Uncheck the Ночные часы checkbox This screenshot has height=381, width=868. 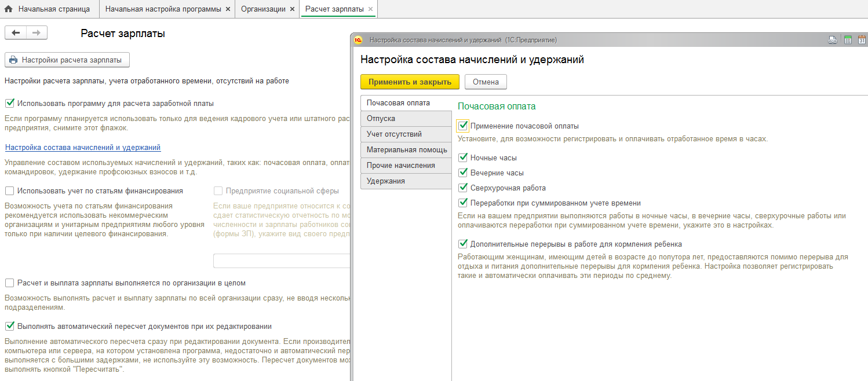click(x=462, y=157)
